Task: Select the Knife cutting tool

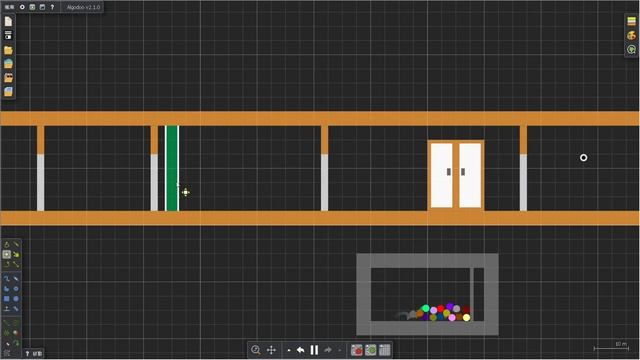Action: 16,244
